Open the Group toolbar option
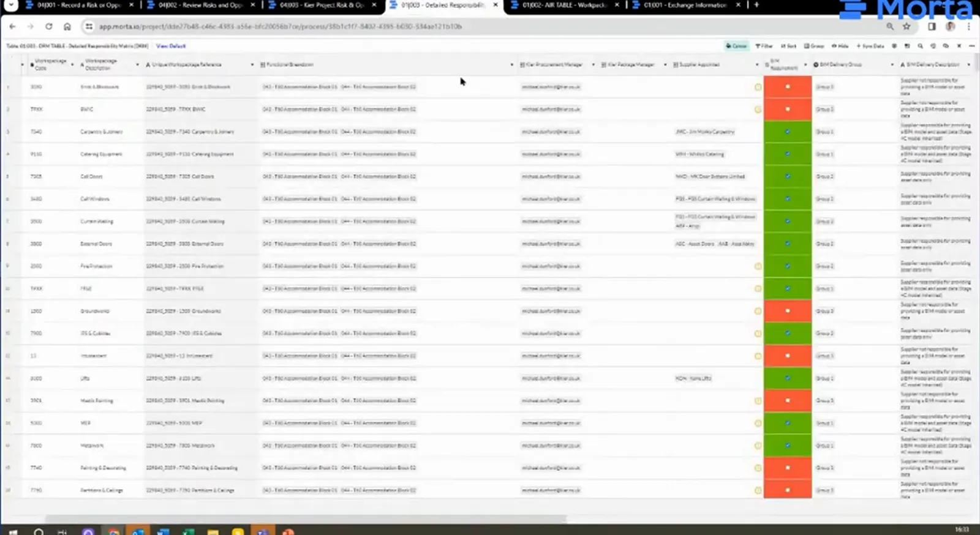This screenshot has width=980, height=535. pos(814,46)
